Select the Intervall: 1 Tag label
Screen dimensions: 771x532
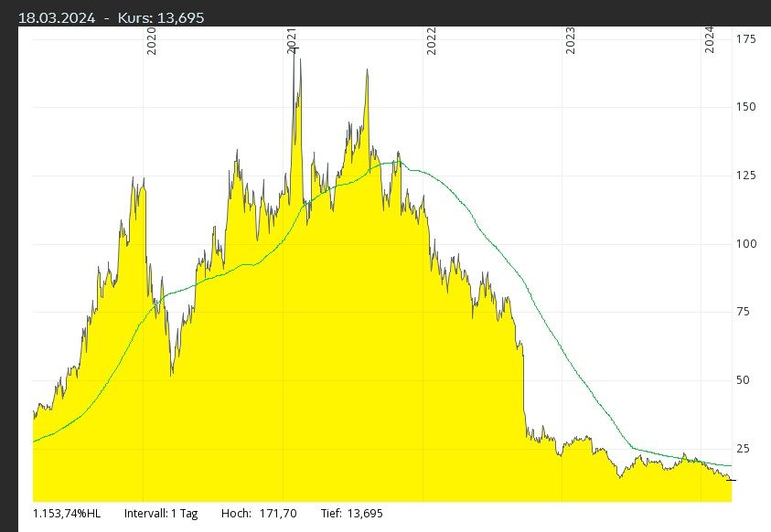[x=161, y=514]
